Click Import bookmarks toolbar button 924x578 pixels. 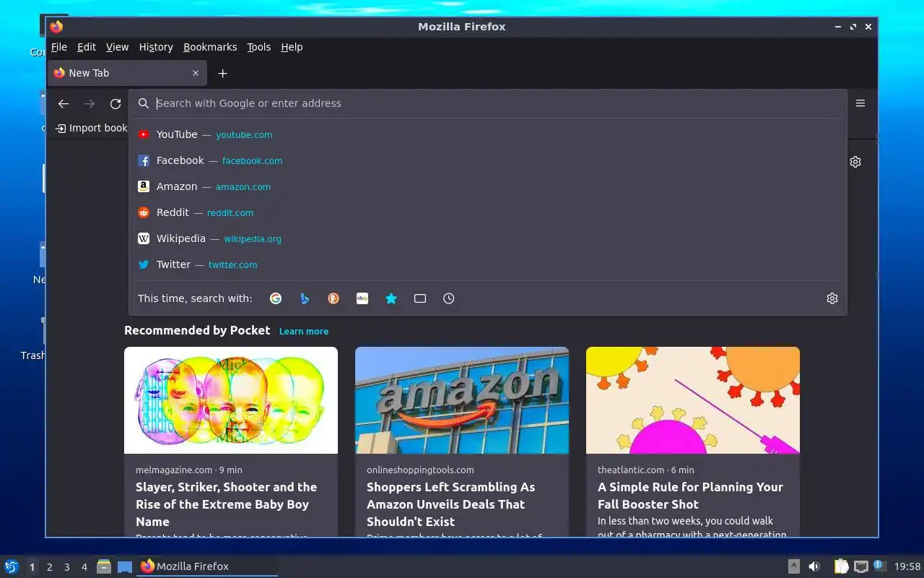[92, 128]
